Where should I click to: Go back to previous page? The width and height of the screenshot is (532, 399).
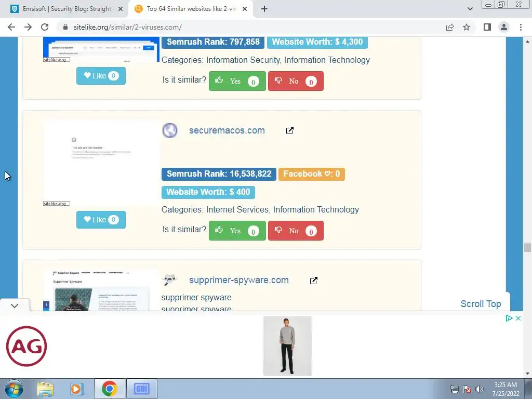click(x=11, y=27)
